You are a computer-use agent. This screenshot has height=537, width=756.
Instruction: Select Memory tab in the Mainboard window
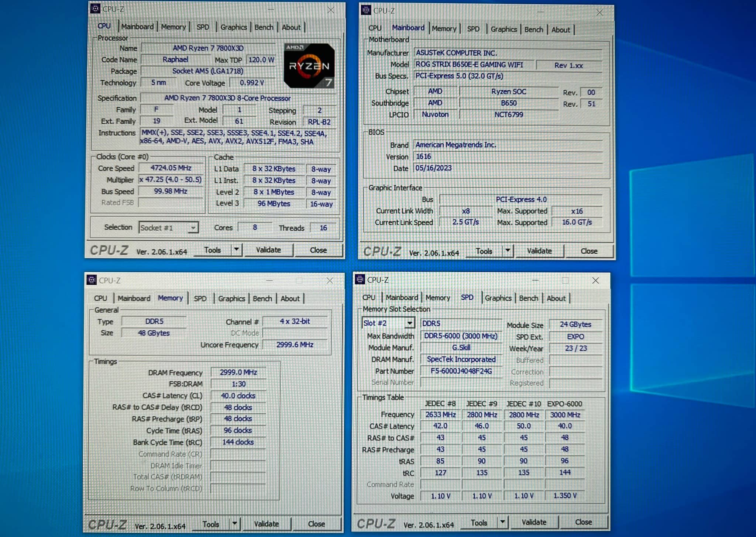click(x=444, y=28)
